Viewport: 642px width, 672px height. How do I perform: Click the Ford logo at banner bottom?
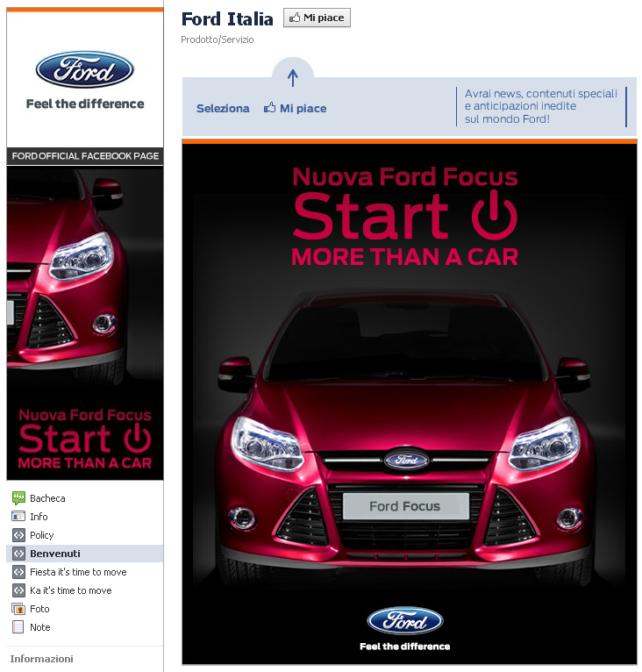click(405, 620)
